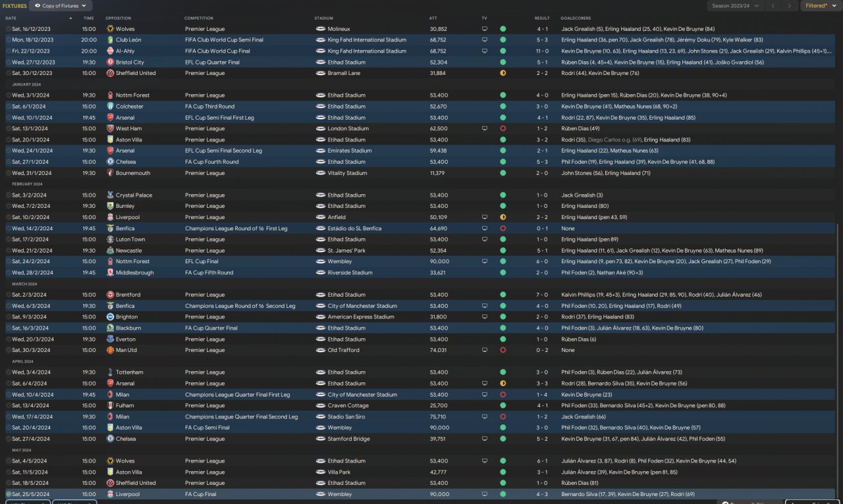Screen dimensions: 843x504
Task: Sort by the Stadium column header
Action: click(324, 18)
